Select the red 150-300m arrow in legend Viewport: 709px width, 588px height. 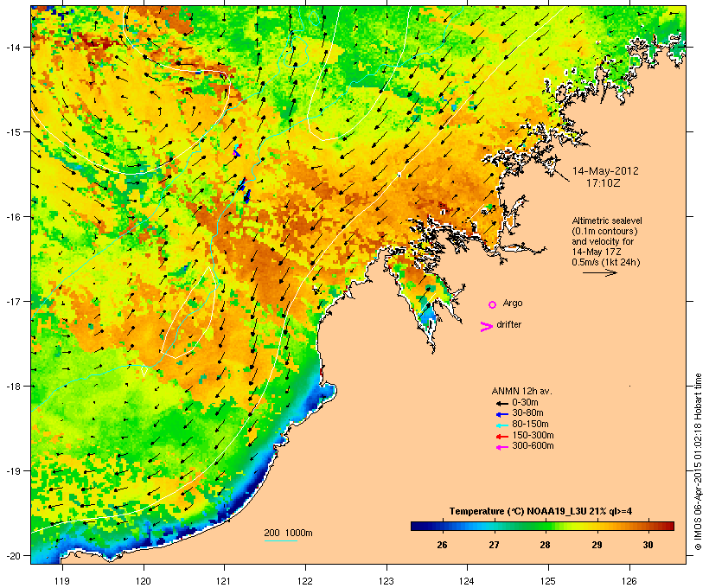click(501, 436)
